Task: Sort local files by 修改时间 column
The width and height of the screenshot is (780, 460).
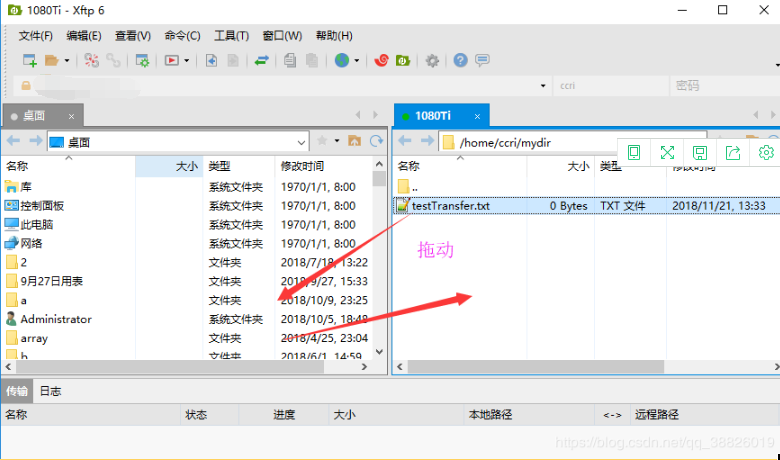Action: tap(323, 166)
